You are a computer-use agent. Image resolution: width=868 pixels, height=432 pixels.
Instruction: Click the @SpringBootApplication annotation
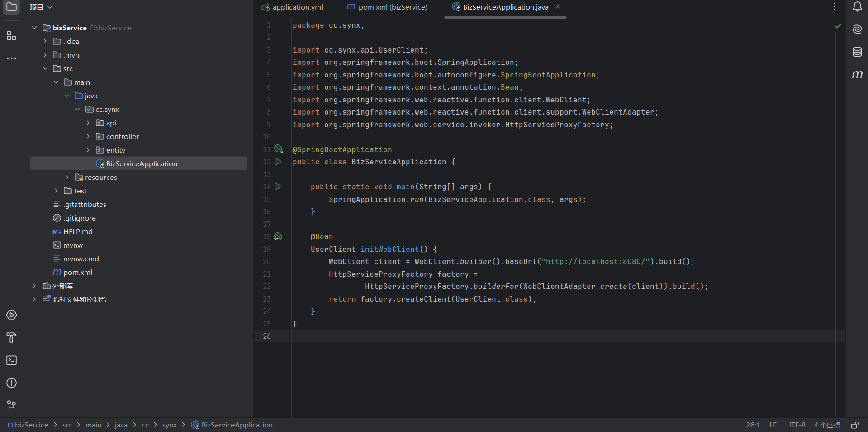pyautogui.click(x=342, y=149)
